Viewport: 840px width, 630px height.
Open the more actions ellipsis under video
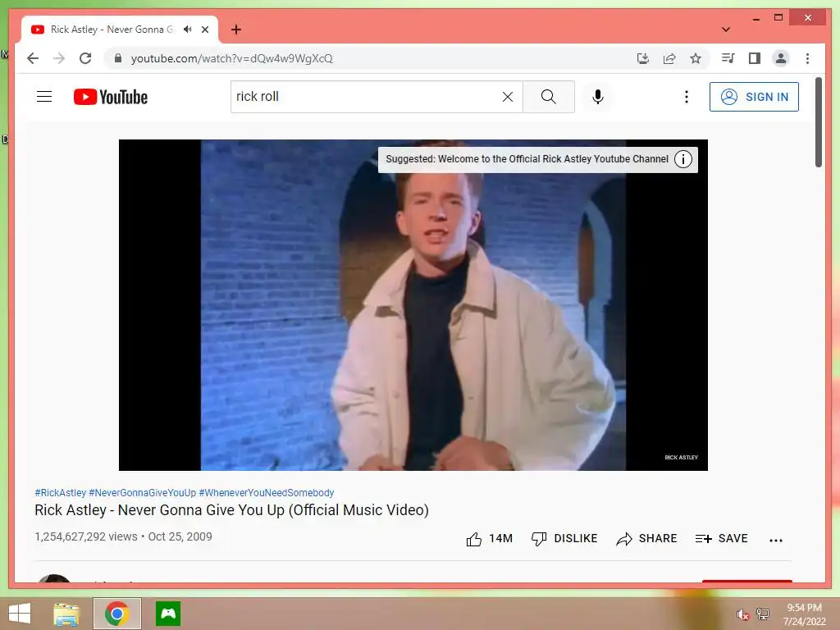tap(776, 540)
